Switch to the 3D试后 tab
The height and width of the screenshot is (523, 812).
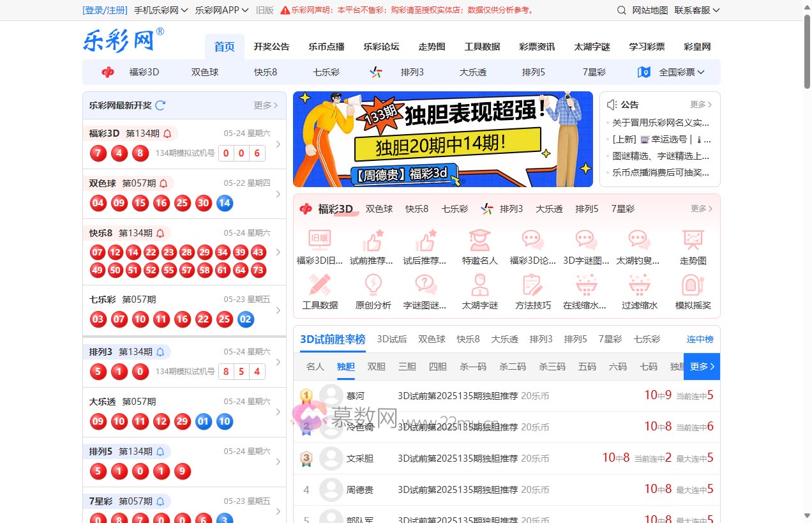[391, 339]
